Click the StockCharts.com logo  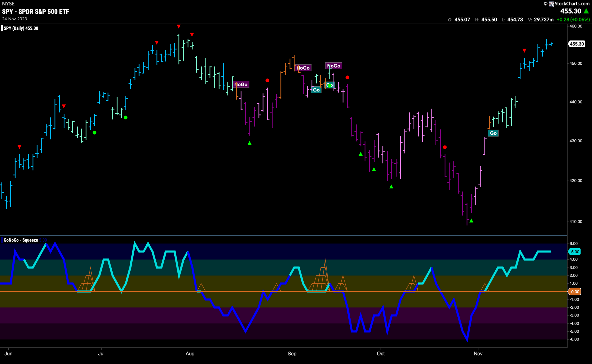tap(567, 4)
